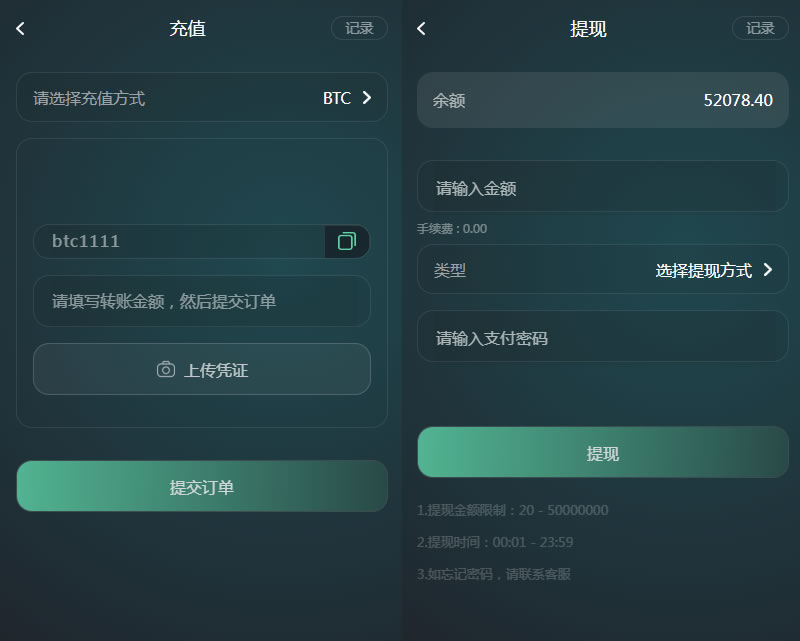Open 记录 on the withdrawal page
The image size is (800, 641).
pos(760,28)
